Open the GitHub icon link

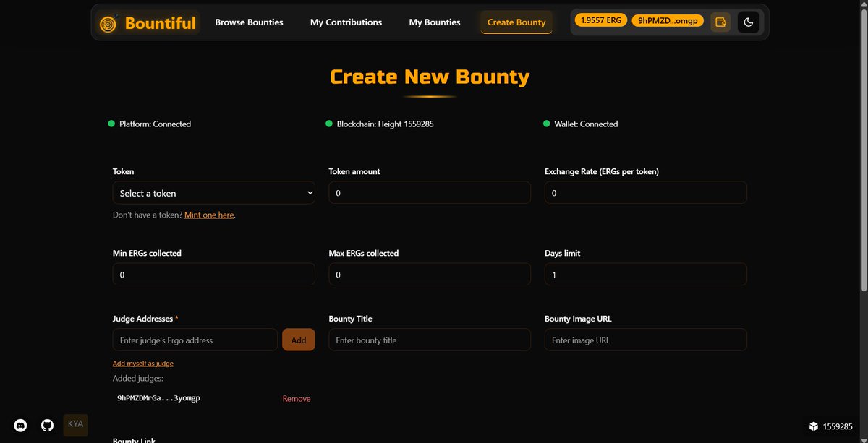(x=47, y=426)
